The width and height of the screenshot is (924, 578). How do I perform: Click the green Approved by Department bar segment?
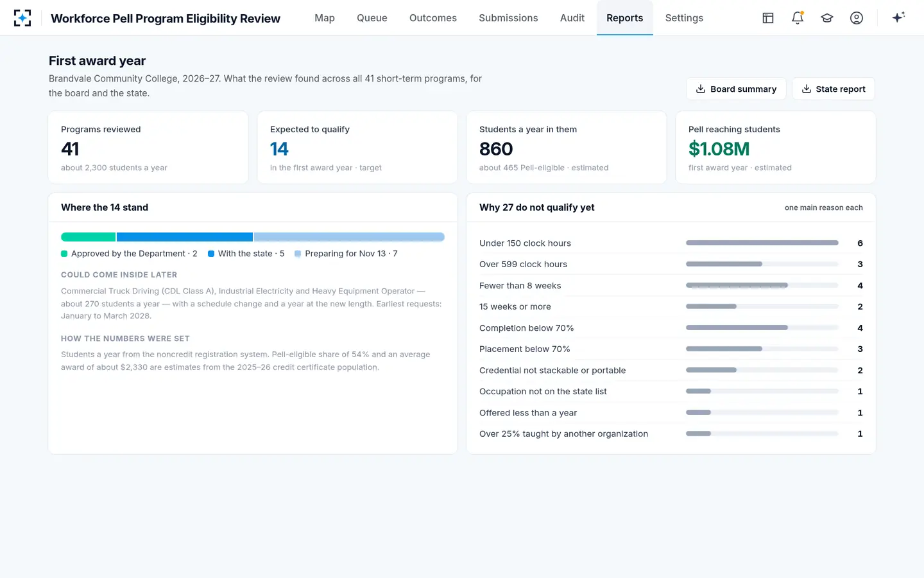coord(88,237)
